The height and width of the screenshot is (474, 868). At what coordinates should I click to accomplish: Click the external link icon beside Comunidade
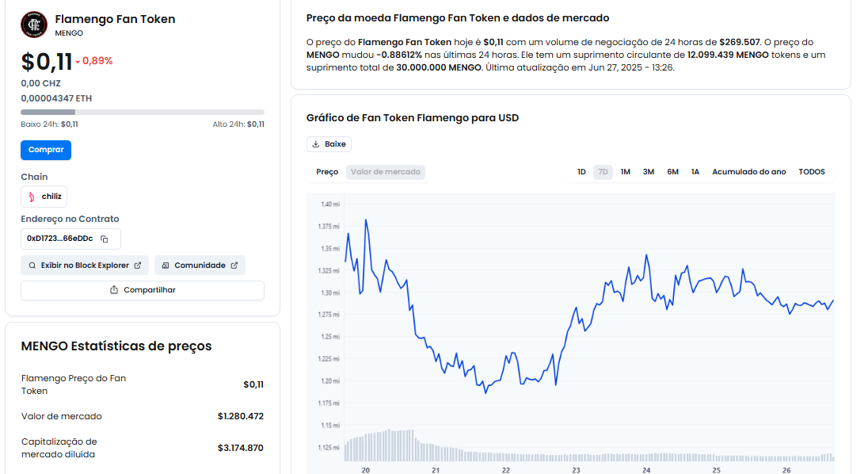[x=234, y=266]
